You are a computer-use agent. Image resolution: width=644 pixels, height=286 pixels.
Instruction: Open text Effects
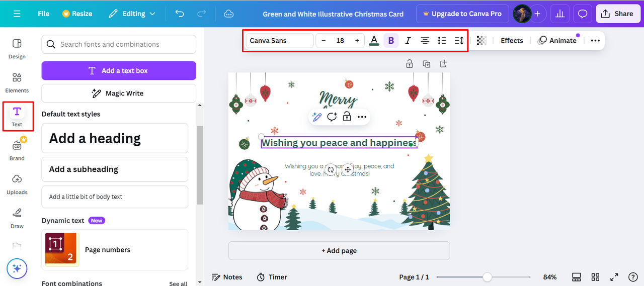click(x=512, y=40)
